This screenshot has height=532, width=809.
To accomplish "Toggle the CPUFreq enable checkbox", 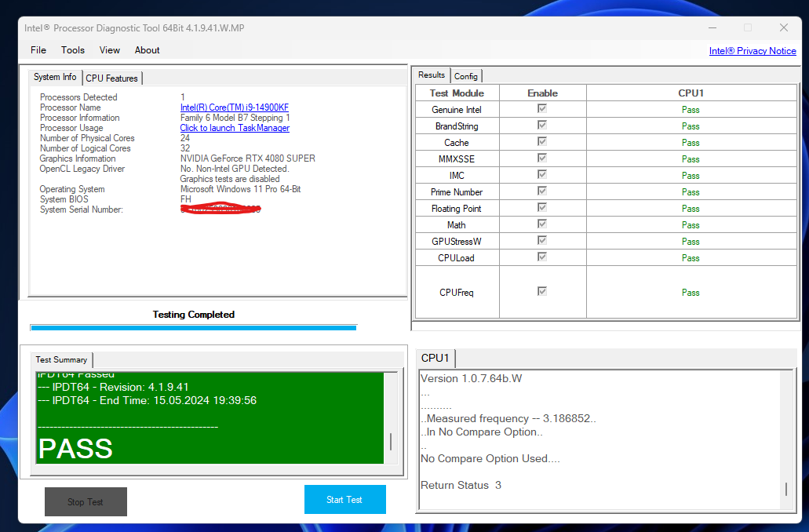I will (x=541, y=292).
